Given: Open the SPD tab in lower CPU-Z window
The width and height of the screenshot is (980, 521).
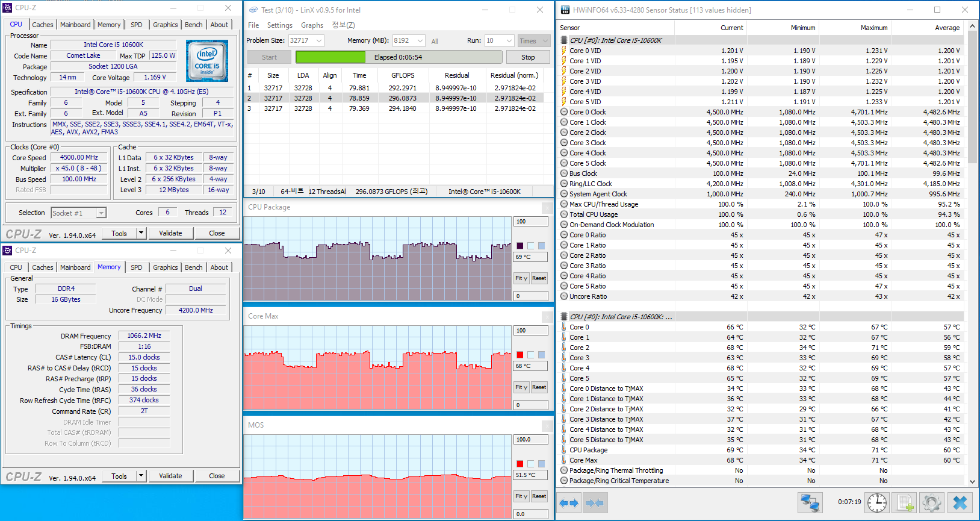Looking at the screenshot, I should point(137,267).
